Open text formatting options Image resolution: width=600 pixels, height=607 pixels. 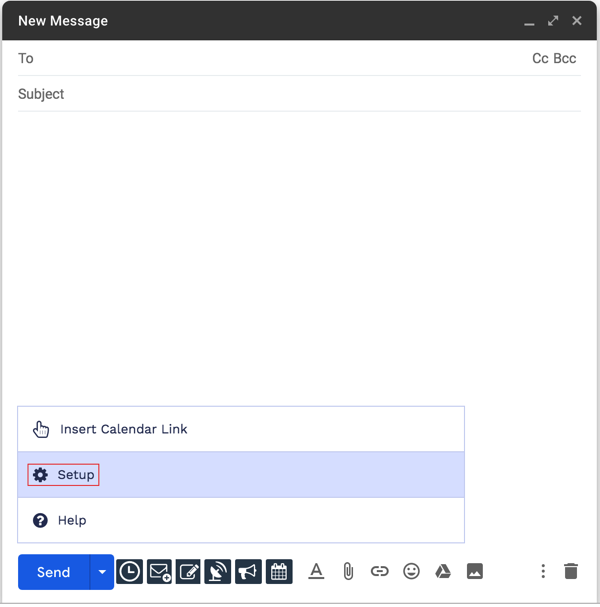[x=316, y=571]
